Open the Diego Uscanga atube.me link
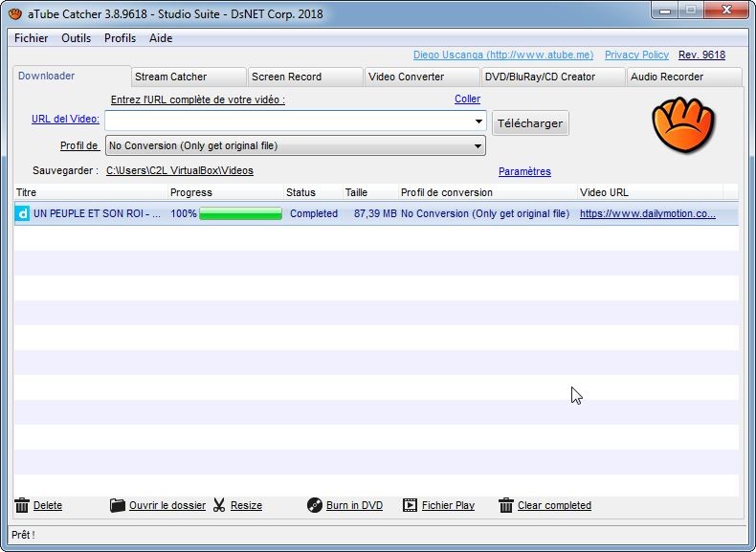Screen dimensions: 756x552 [x=503, y=55]
